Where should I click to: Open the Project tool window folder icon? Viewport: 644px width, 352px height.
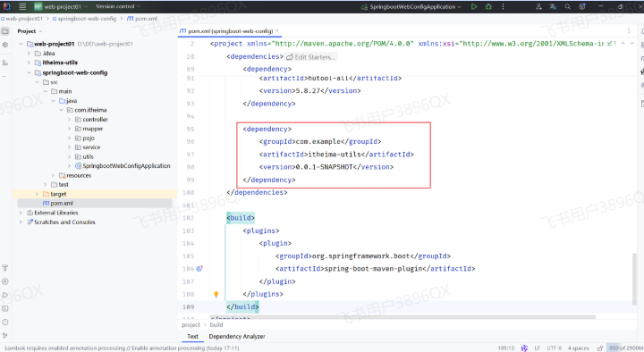pos(5,31)
